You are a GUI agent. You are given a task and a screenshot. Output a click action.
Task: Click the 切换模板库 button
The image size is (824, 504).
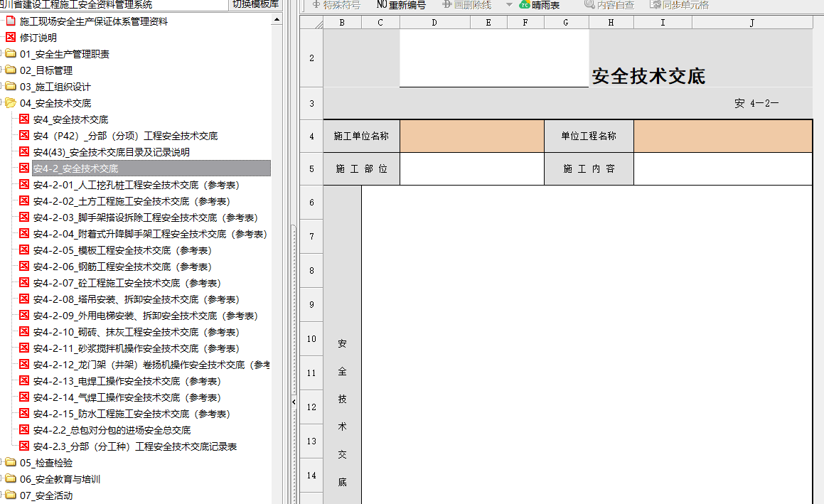(255, 4)
